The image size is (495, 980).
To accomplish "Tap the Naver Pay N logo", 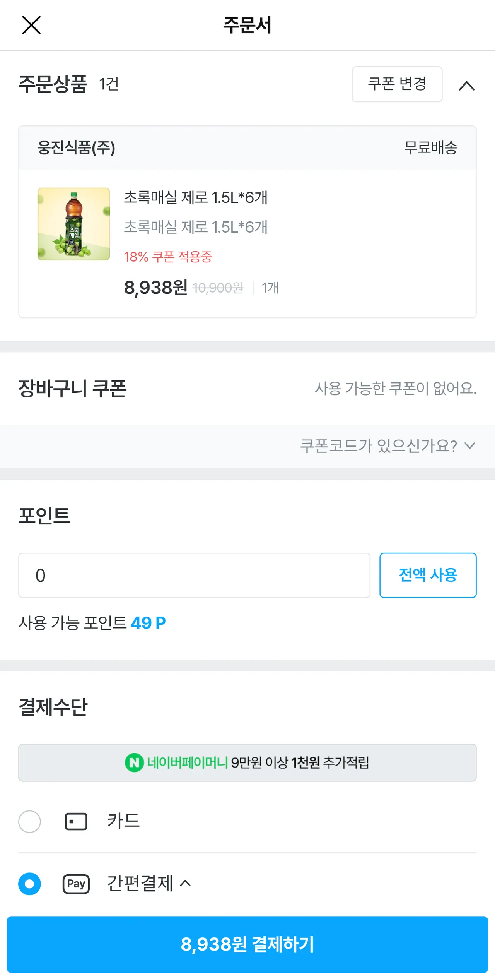I will [x=134, y=762].
